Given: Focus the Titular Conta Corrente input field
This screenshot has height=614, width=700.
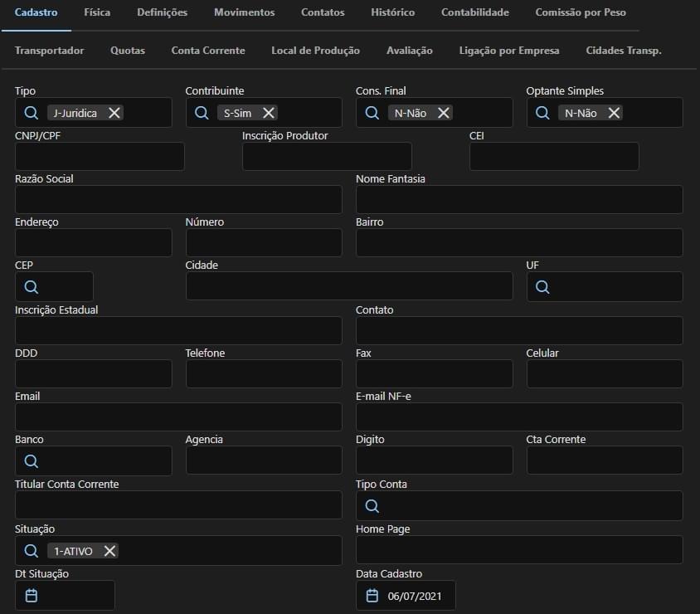Looking at the screenshot, I should (x=178, y=505).
